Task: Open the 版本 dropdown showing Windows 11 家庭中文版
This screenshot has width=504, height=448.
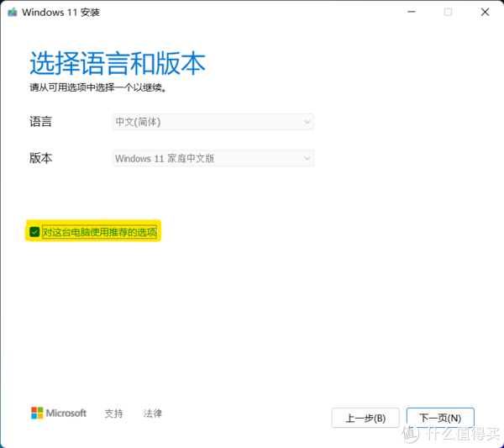Action: [x=213, y=158]
